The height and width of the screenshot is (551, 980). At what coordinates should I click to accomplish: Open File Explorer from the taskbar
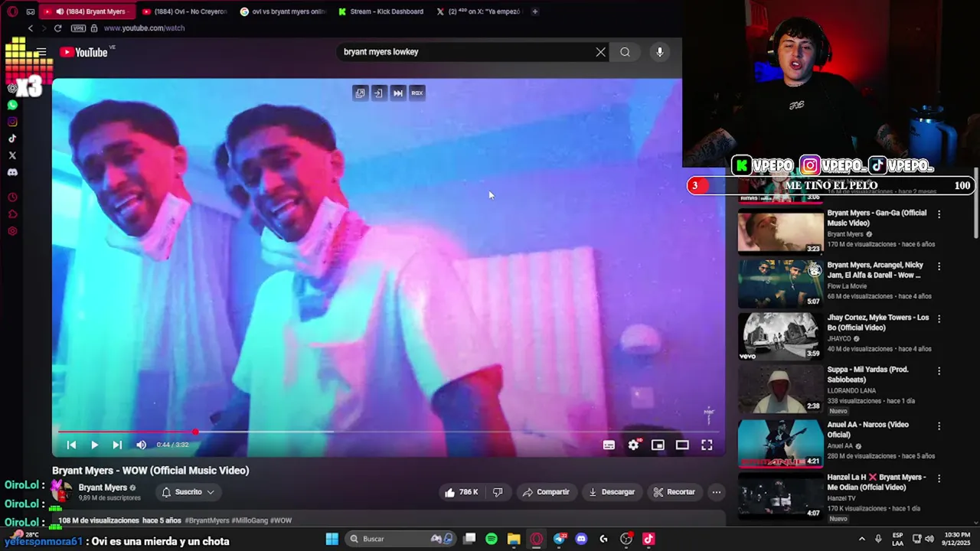point(514,539)
